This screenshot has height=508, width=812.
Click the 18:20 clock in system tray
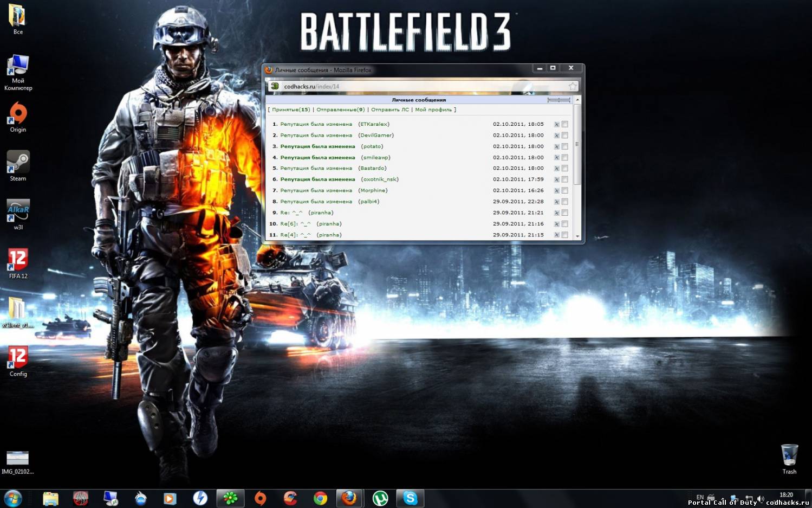pos(786,495)
